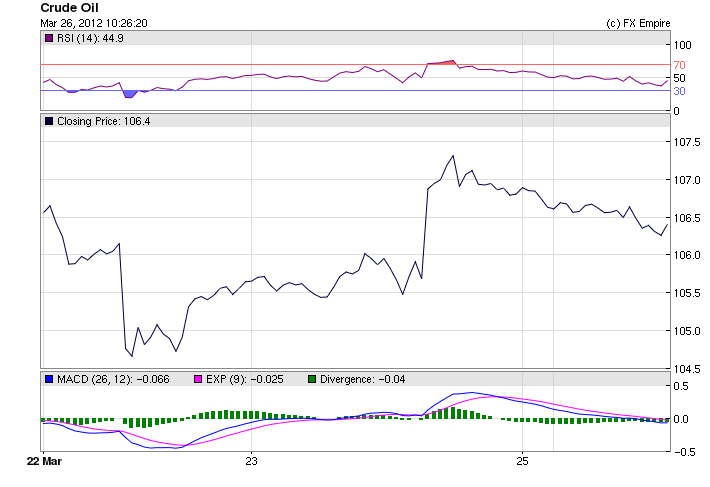710x487 pixels.
Task: Click the red 70 RSI level label
Action: pos(679,65)
